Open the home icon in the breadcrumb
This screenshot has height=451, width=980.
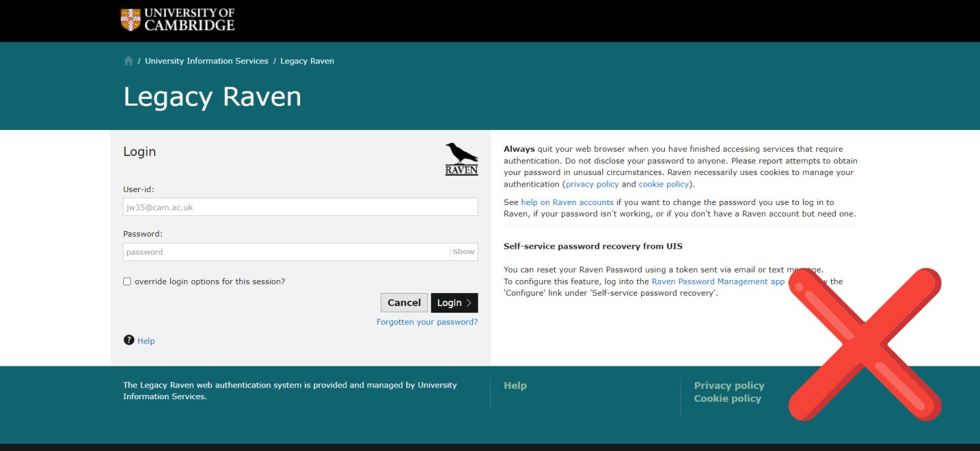coord(129,61)
